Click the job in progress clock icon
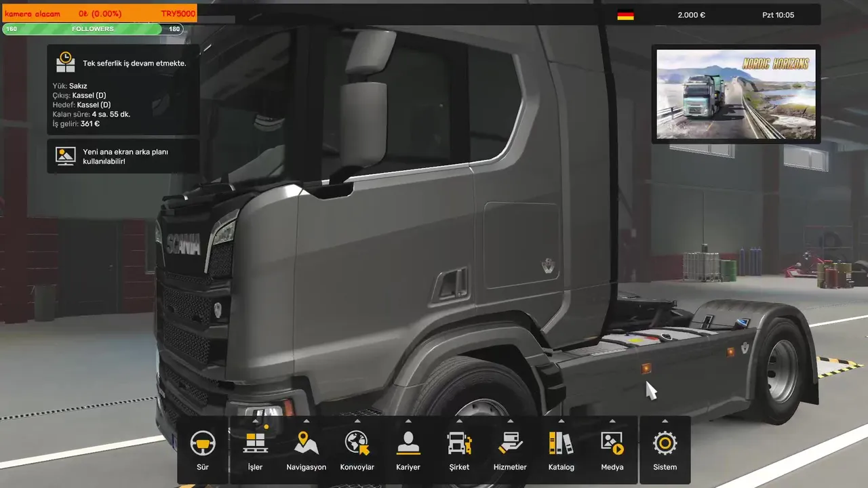Screen dimensions: 868x488 click(x=66, y=62)
